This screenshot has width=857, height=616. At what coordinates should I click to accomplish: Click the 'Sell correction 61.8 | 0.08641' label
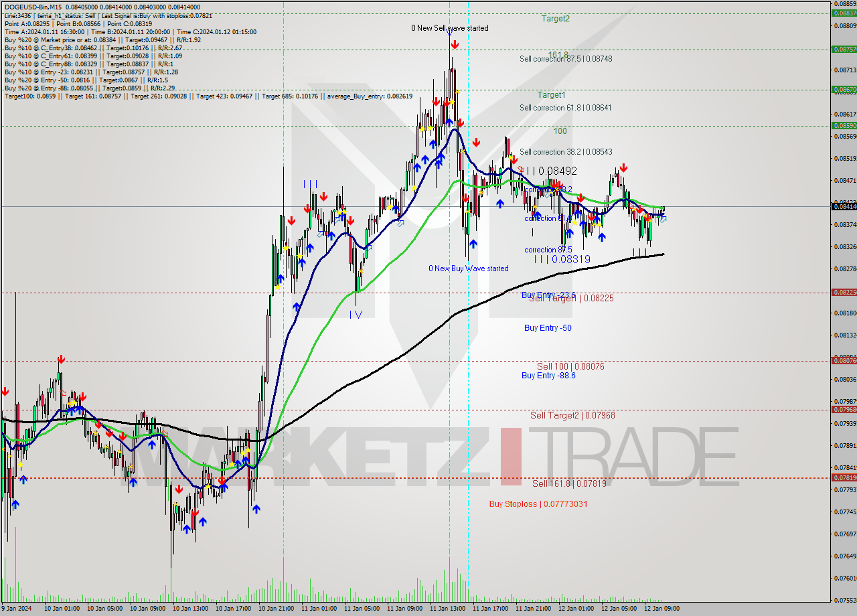click(566, 108)
